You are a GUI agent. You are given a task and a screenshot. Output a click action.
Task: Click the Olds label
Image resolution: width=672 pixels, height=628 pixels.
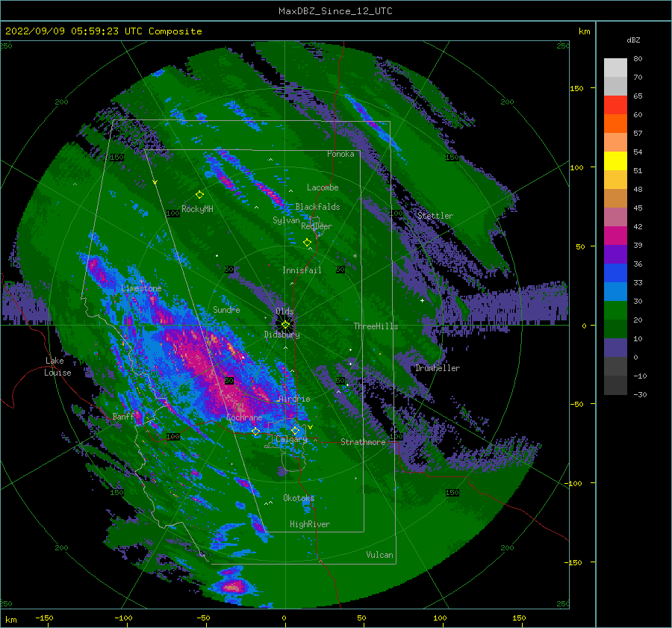[x=284, y=311]
